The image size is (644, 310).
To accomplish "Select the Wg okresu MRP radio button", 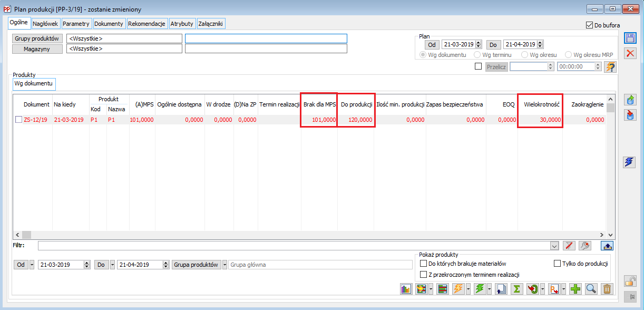I will coord(568,54).
